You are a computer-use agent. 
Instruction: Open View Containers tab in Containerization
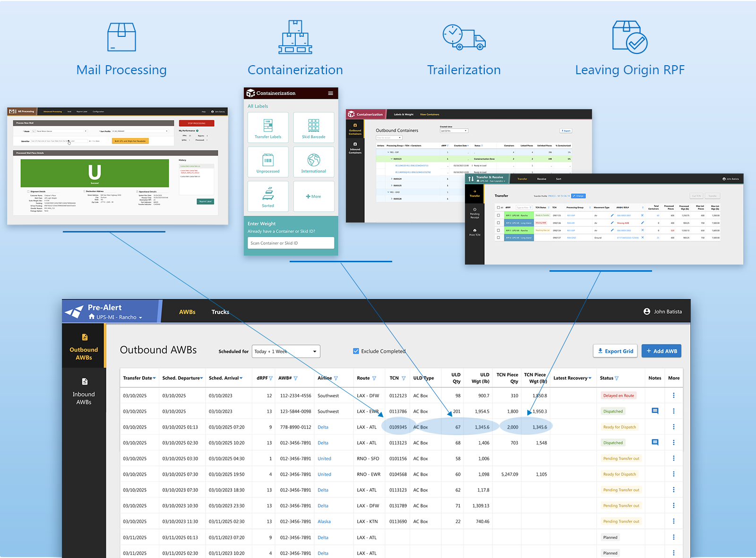pyautogui.click(x=430, y=114)
